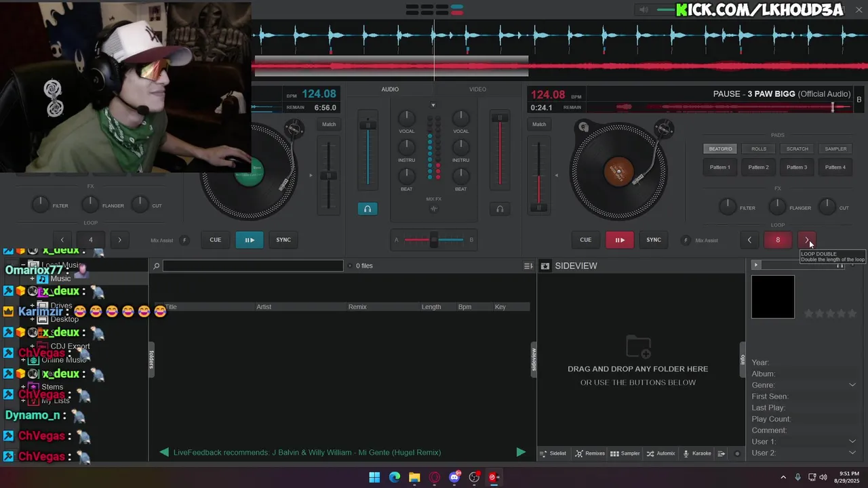Click the sideview round record icon
Screen dimensions: 868x488
click(737, 453)
